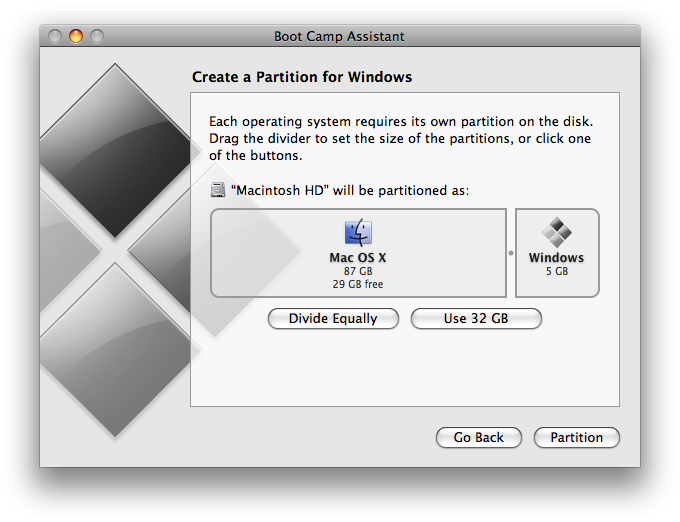
Task: Close the Boot Camp Assistant window
Action: coord(56,37)
